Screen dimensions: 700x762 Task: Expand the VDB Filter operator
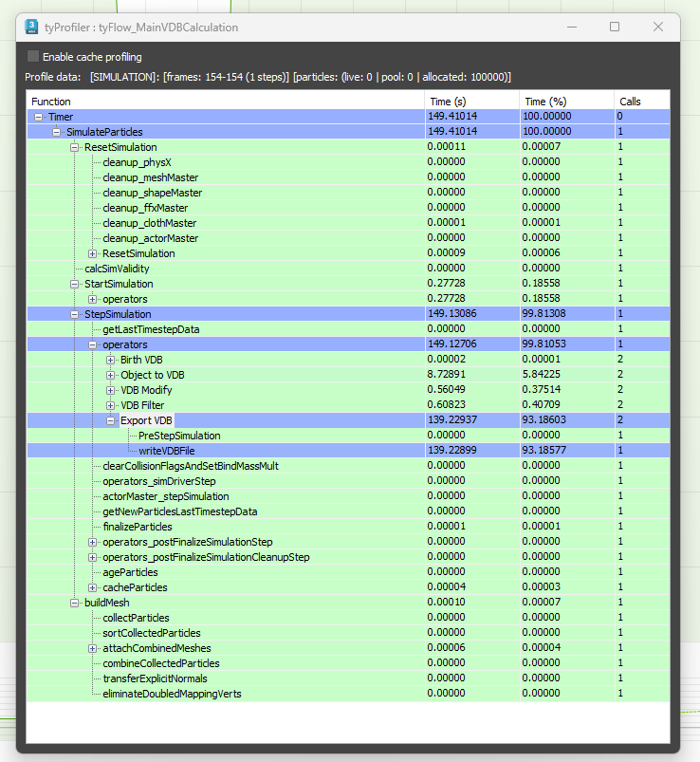coord(111,405)
